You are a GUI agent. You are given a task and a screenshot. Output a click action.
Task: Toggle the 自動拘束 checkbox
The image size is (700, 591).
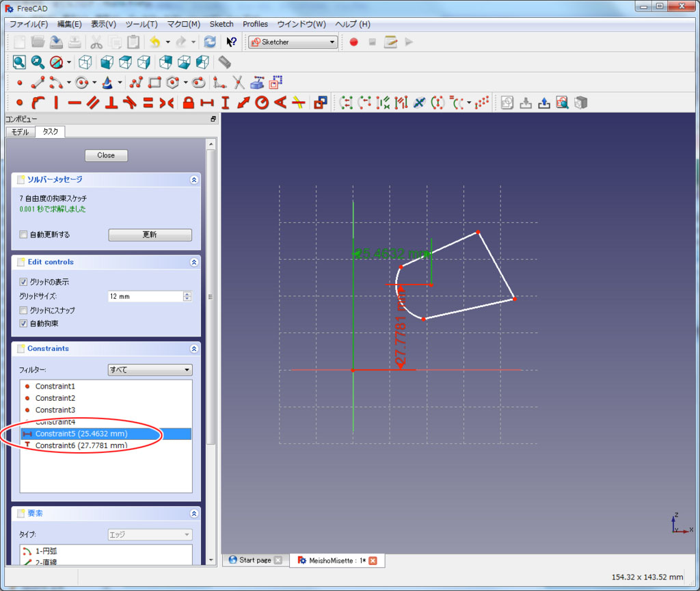coord(23,324)
